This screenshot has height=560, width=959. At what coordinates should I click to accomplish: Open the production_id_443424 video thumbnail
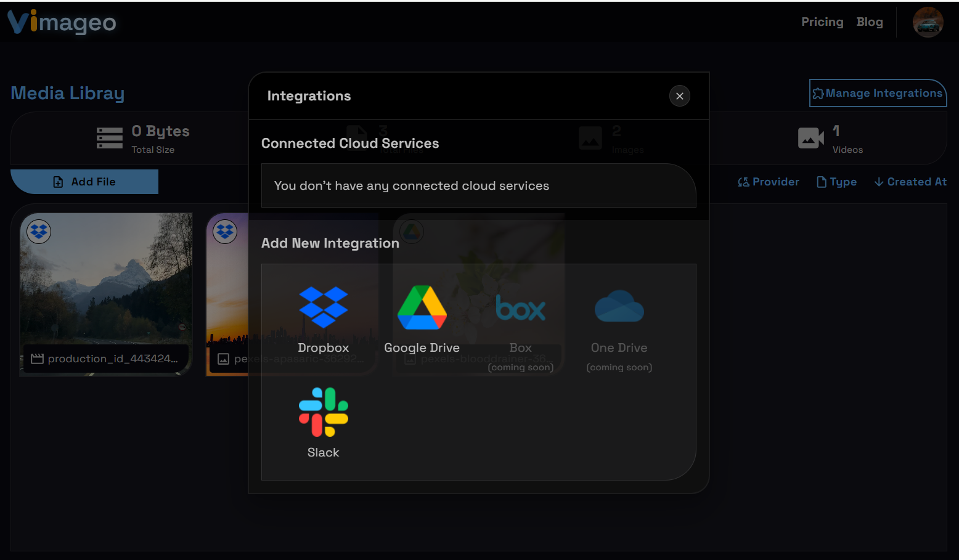tap(106, 294)
